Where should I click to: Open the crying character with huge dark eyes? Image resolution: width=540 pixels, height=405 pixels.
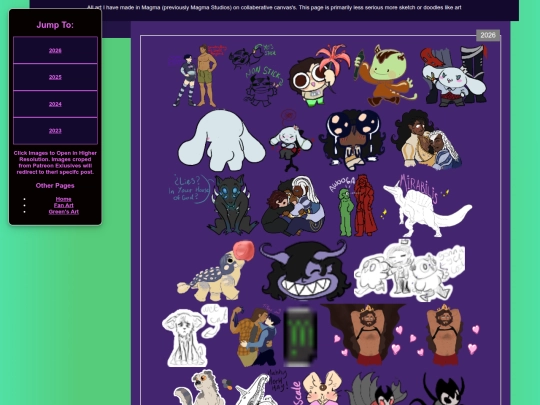[352, 141]
